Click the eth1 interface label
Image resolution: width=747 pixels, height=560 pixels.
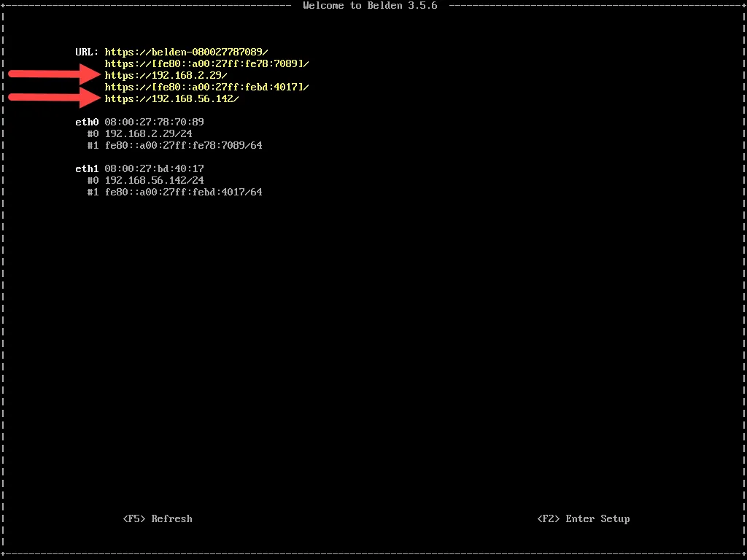pyautogui.click(x=88, y=168)
